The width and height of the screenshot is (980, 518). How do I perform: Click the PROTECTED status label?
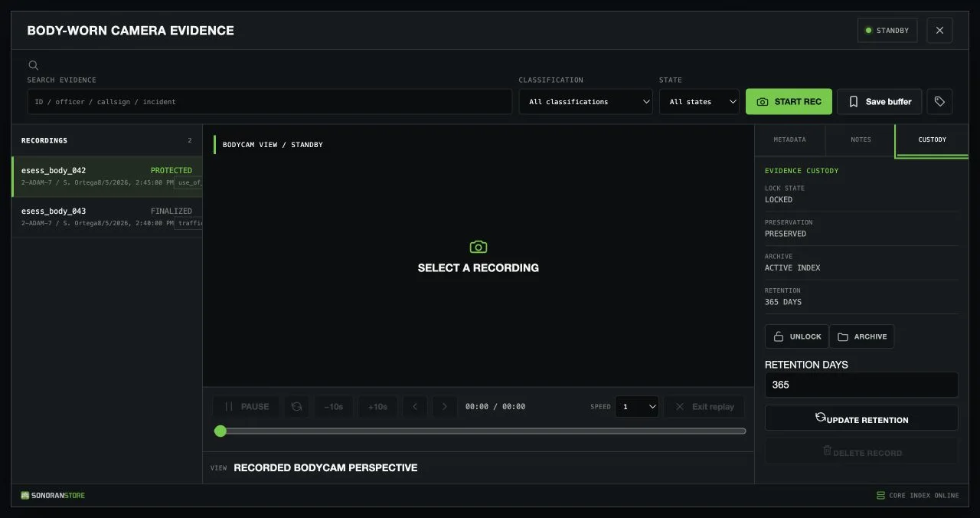tap(171, 171)
